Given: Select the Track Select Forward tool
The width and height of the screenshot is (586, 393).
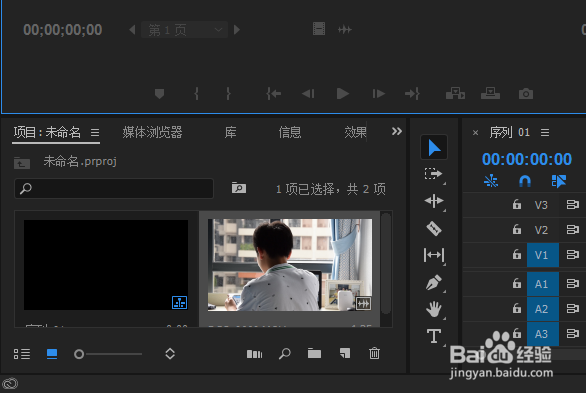Looking at the screenshot, I should pyautogui.click(x=434, y=174).
